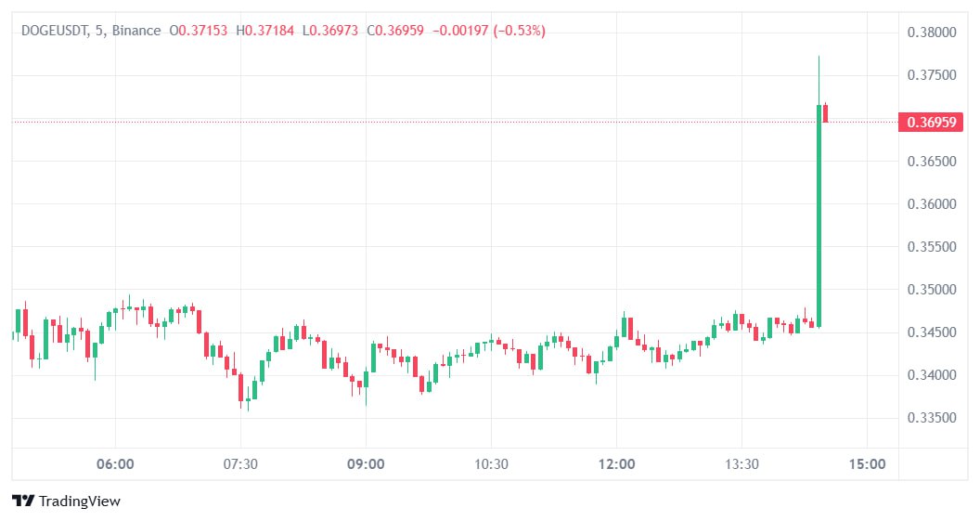The image size is (980, 521).
Task: Select the low price value L0.36973
Action: click(x=331, y=31)
